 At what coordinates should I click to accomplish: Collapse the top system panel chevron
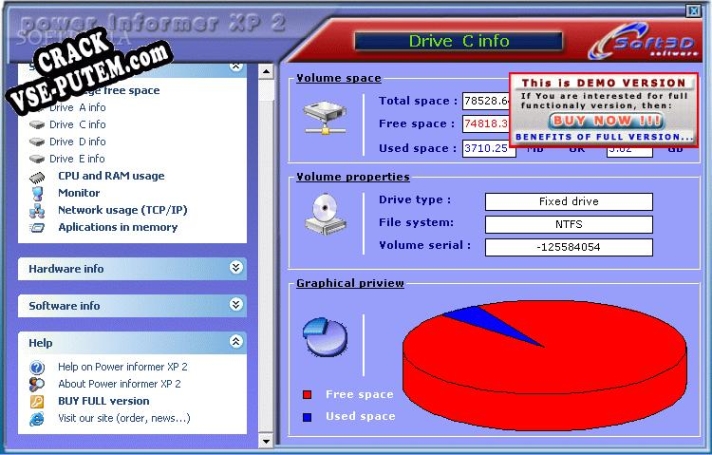pyautogui.click(x=236, y=67)
